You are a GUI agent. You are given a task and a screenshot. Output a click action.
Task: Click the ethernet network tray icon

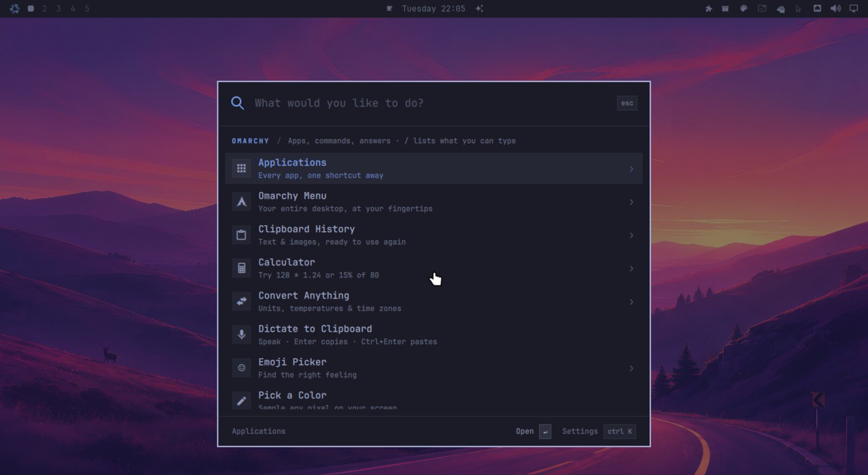pyautogui.click(x=818, y=9)
